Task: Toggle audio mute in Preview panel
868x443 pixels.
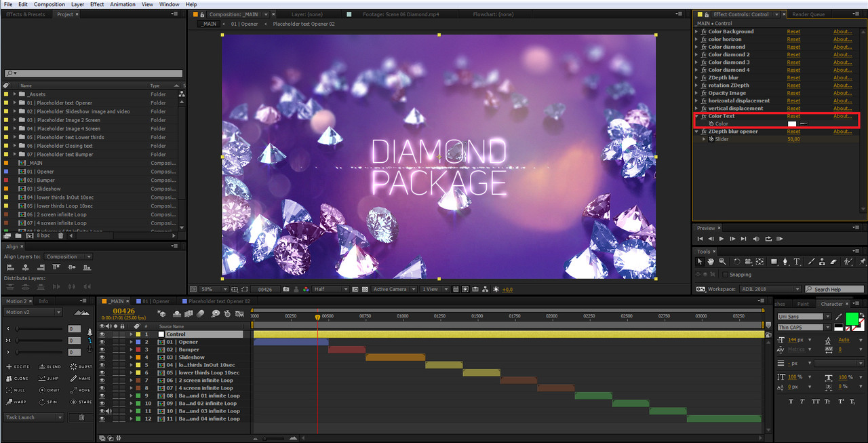Action: tap(756, 239)
